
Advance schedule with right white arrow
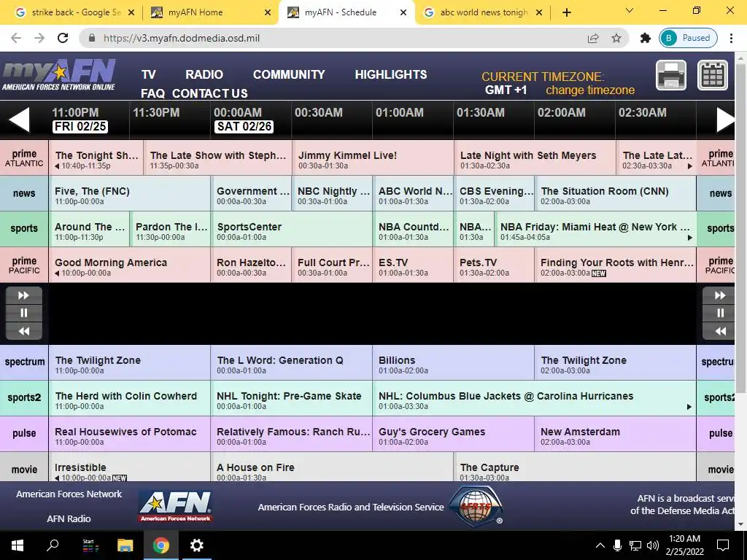pos(726,120)
